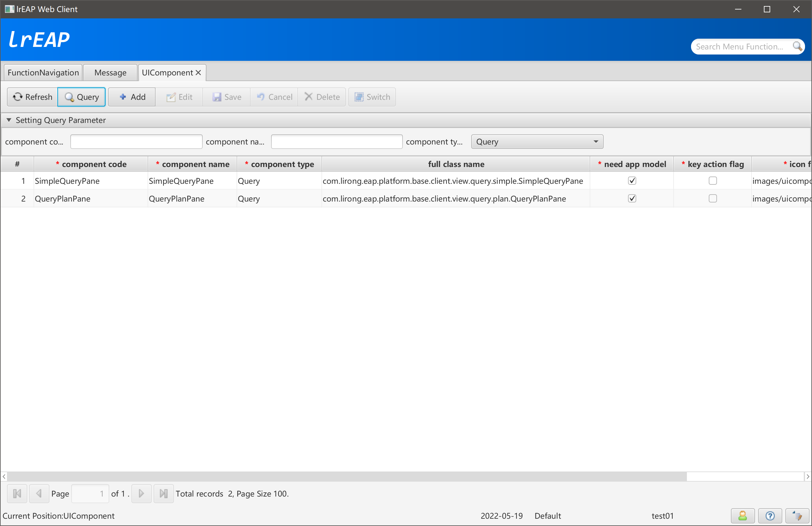Click Query type cell in row 1
The height and width of the screenshot is (526, 812).
[279, 181]
